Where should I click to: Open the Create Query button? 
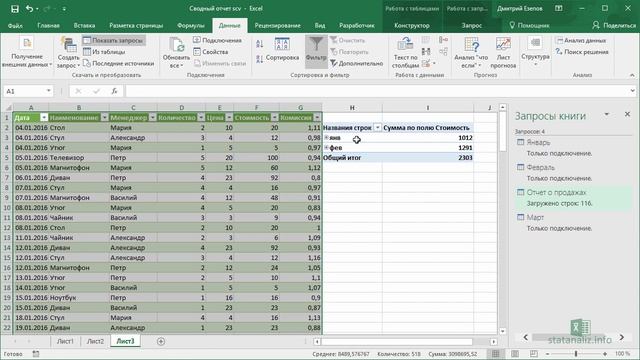coord(68,52)
